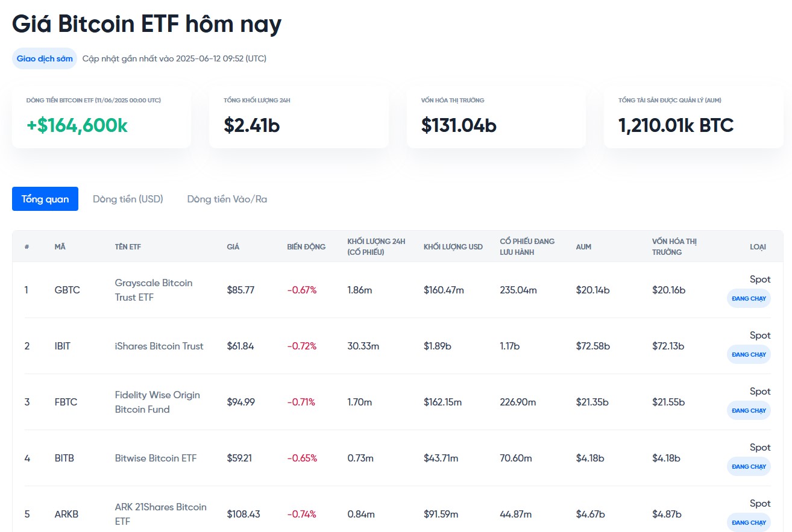
Task: Click ĐANG CHẠY badge in ARKB row
Action: pyautogui.click(x=749, y=522)
